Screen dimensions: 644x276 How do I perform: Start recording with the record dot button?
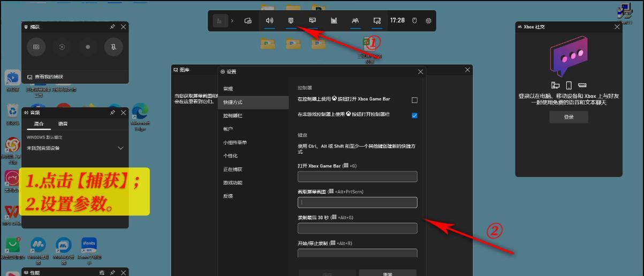click(88, 47)
